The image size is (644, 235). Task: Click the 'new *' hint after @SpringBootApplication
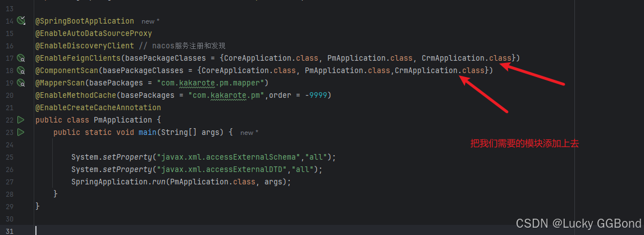tap(150, 21)
